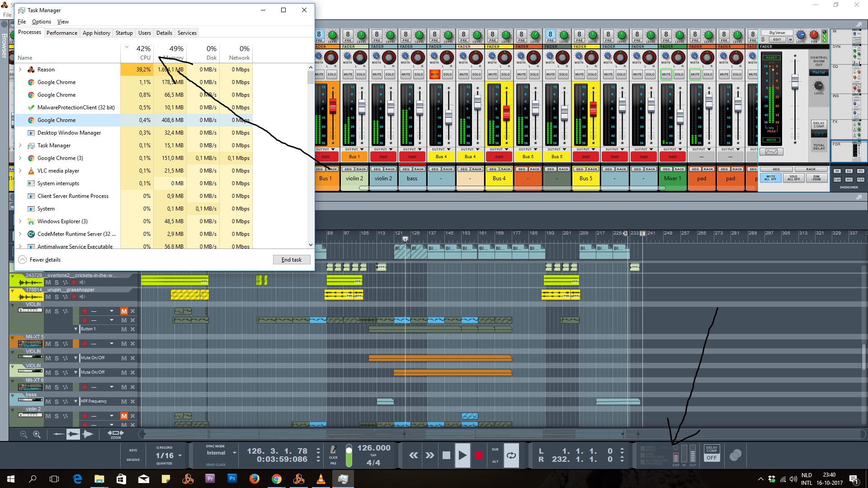
Task: Click the metronome Click icon in transport
Action: tap(334, 450)
